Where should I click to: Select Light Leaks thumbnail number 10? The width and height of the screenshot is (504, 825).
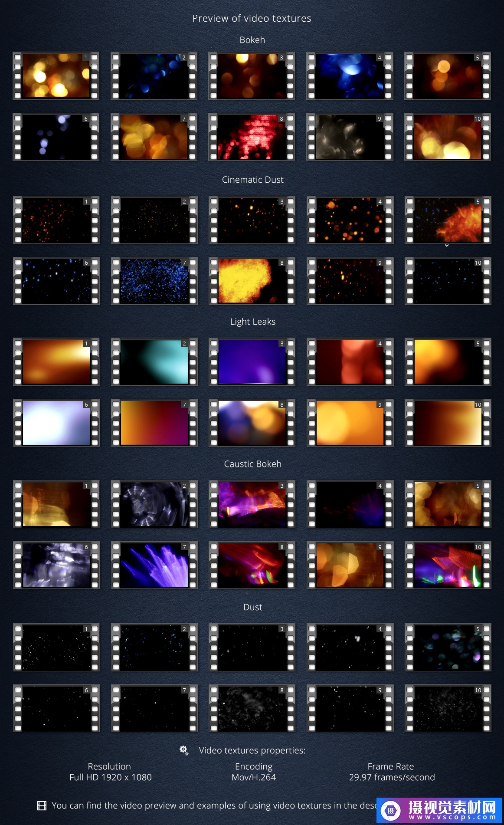[x=448, y=423]
